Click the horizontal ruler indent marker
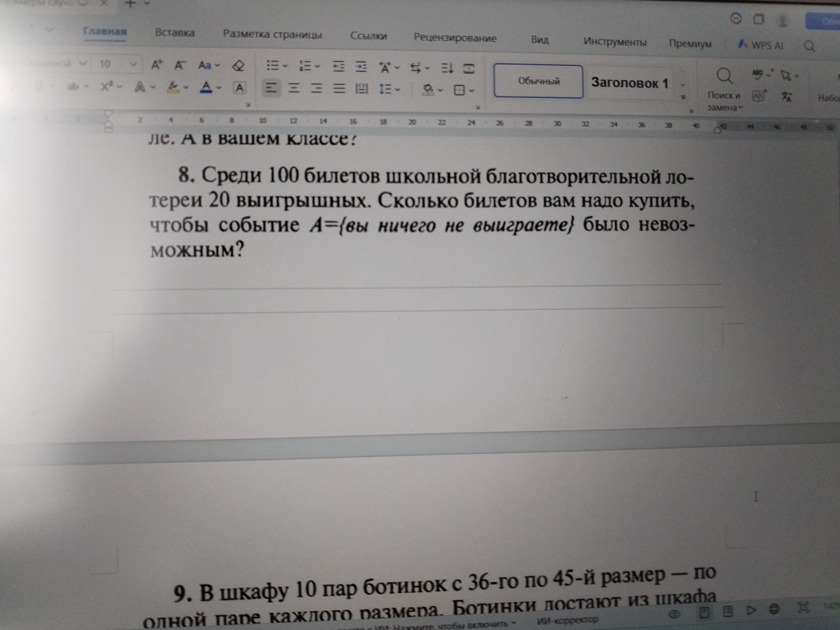The image size is (840, 630). [108, 122]
